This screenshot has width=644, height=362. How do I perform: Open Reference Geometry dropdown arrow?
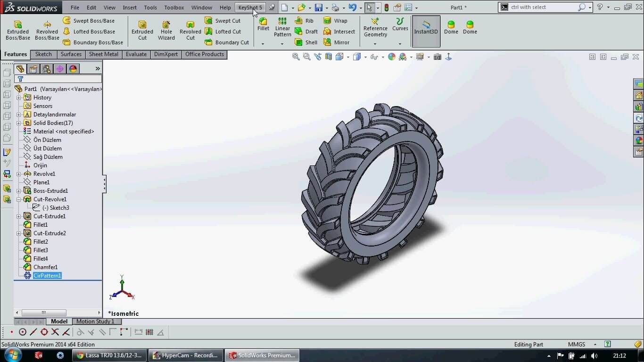coord(375,44)
